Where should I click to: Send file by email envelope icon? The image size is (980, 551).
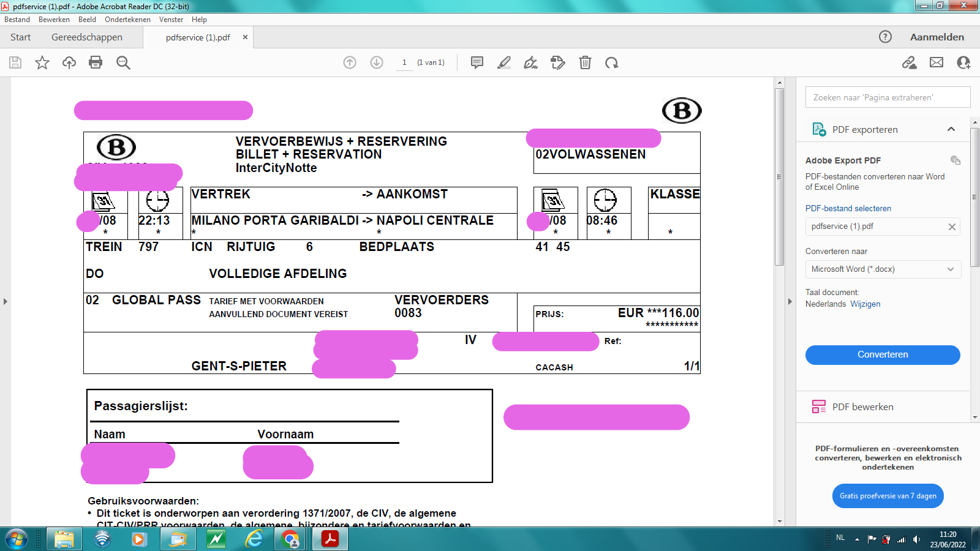point(937,62)
